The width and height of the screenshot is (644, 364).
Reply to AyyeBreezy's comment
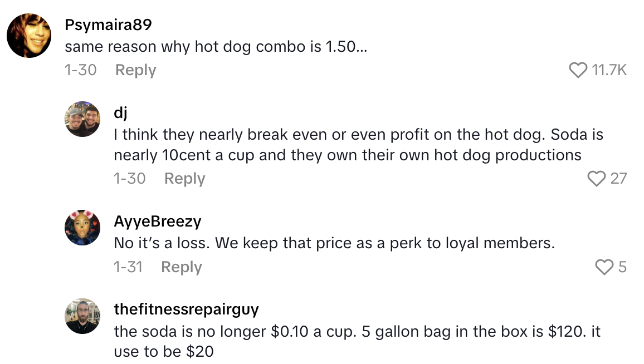click(181, 267)
